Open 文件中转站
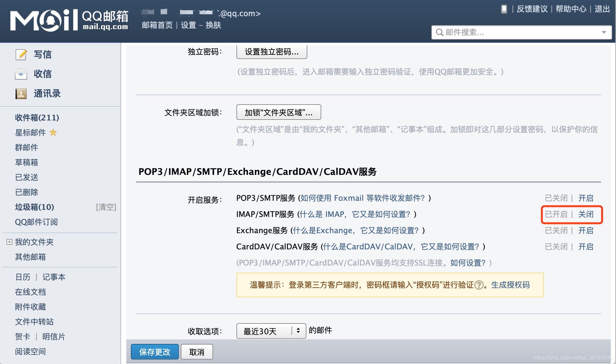This screenshot has height=364, width=616. click(34, 322)
